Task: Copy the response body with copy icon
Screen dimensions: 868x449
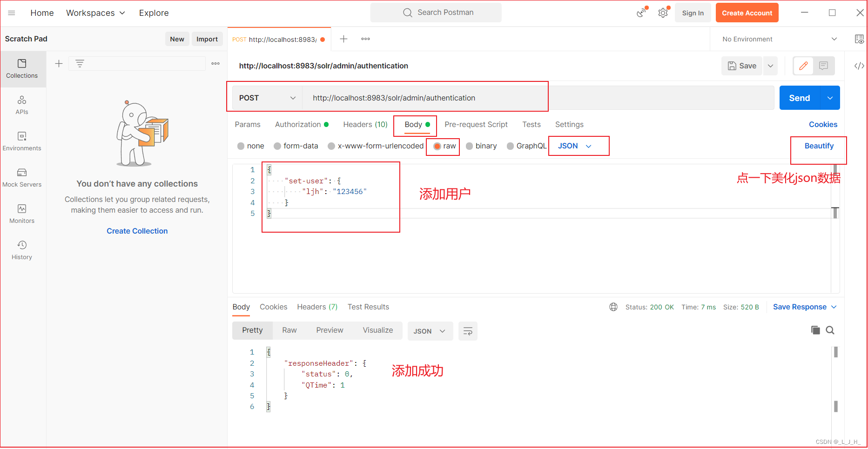Action: 815,330
